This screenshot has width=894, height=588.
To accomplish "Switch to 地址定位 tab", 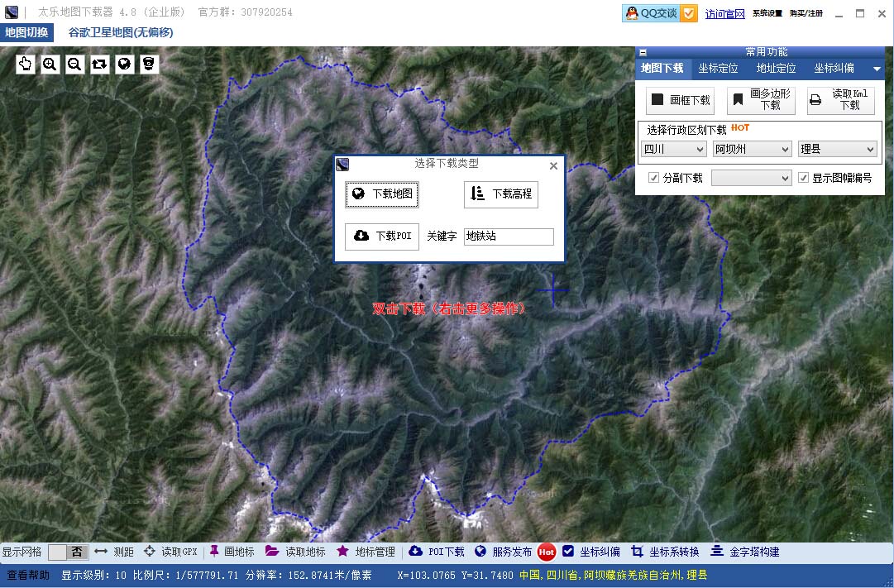I will [x=776, y=69].
